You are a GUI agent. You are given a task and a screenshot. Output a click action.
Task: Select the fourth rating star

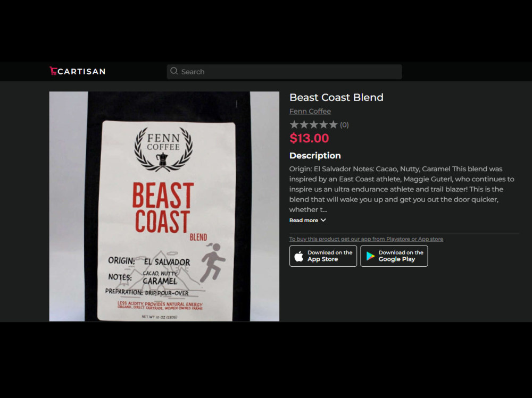tap(323, 125)
